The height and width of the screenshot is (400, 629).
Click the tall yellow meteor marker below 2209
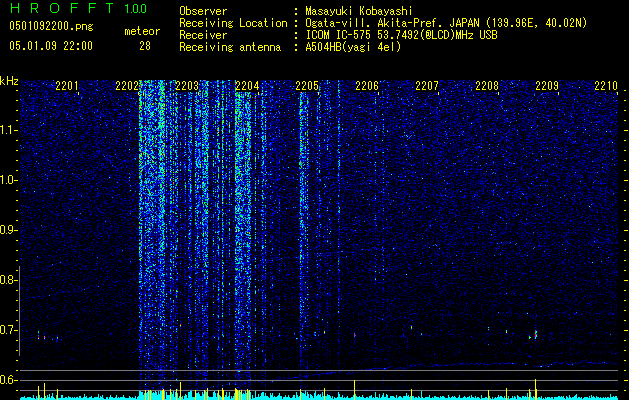point(536,389)
